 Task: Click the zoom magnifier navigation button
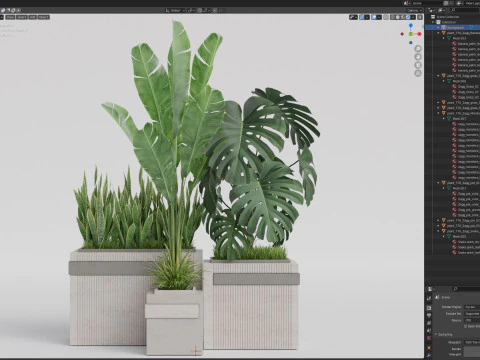coord(418,49)
